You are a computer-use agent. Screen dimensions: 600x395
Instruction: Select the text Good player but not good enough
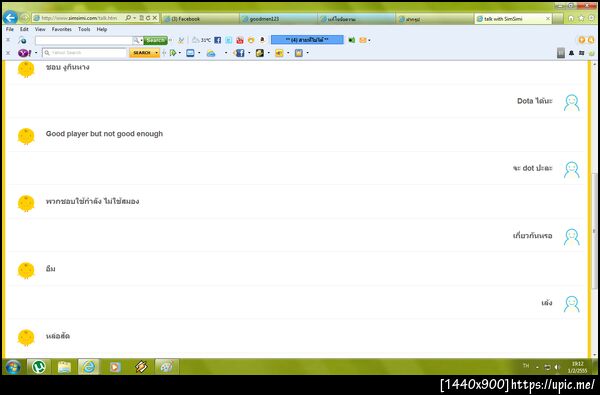(104, 134)
